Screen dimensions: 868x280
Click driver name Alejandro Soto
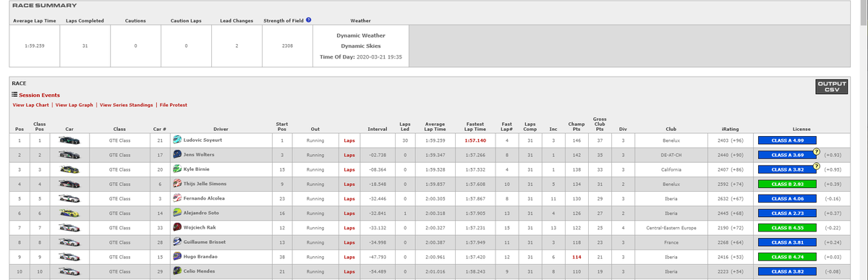[202, 213]
